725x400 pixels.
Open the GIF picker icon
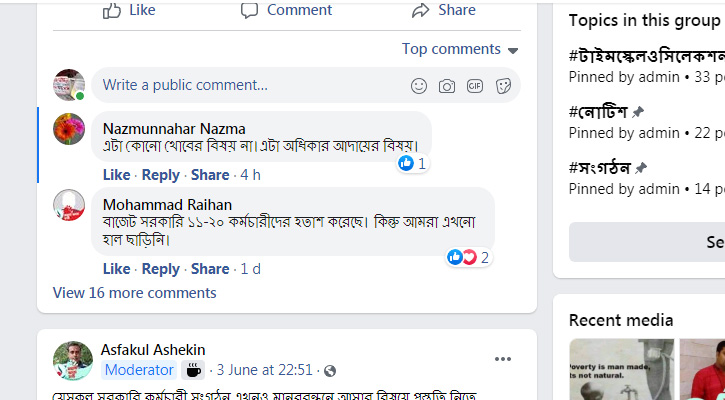(475, 86)
